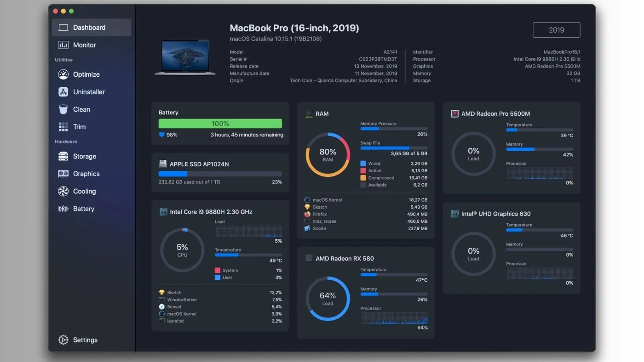This screenshot has height=362, width=644.
Task: Open Settings gear at sidebar bottom
Action: [63, 340]
